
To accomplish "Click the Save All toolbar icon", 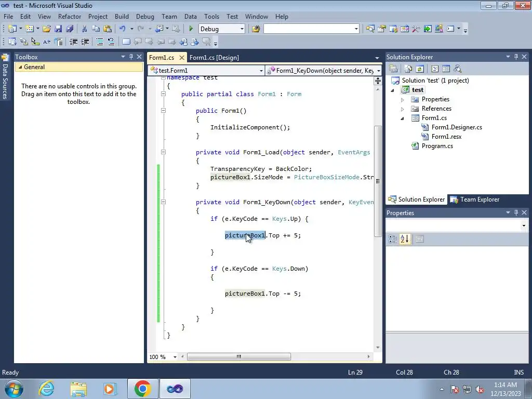I will 70,29.
